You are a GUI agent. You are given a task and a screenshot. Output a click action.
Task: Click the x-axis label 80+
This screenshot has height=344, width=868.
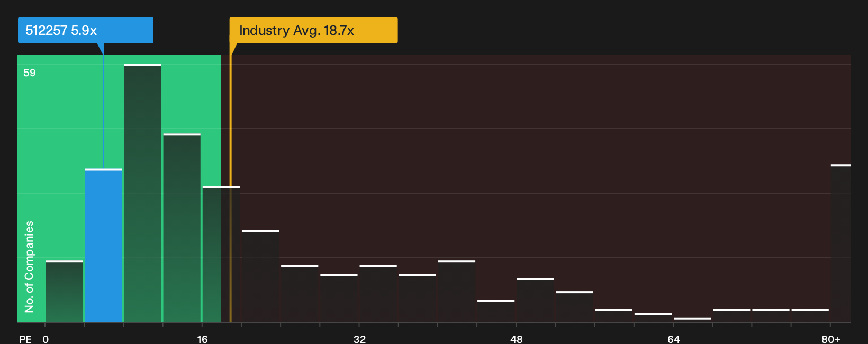[830, 339]
